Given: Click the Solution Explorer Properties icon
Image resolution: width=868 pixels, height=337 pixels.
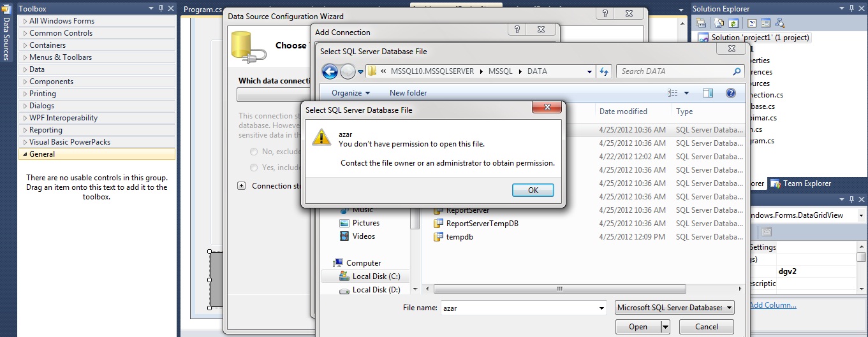Looking at the screenshot, I should [702, 24].
